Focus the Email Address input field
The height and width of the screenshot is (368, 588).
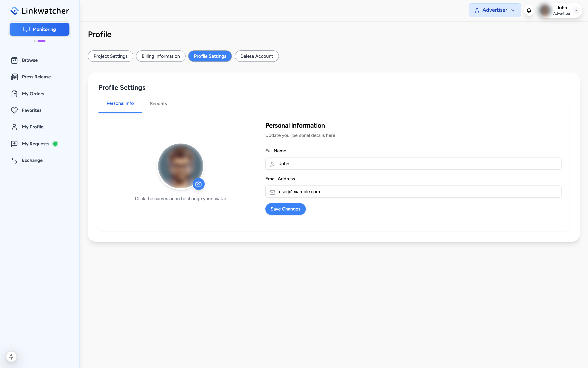413,192
